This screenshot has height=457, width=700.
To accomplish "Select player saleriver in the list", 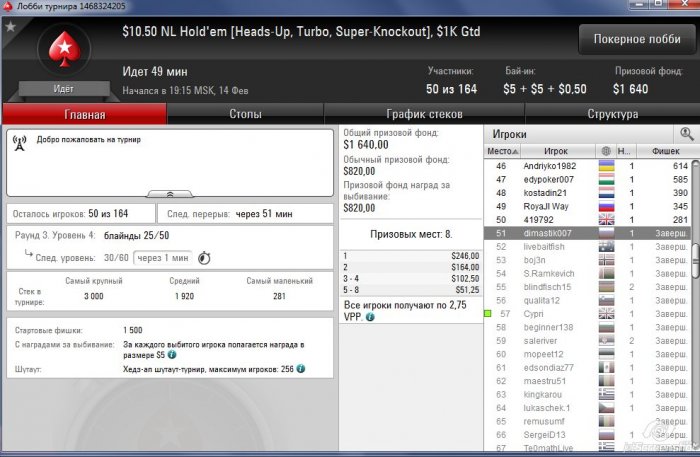I will pos(587,341).
